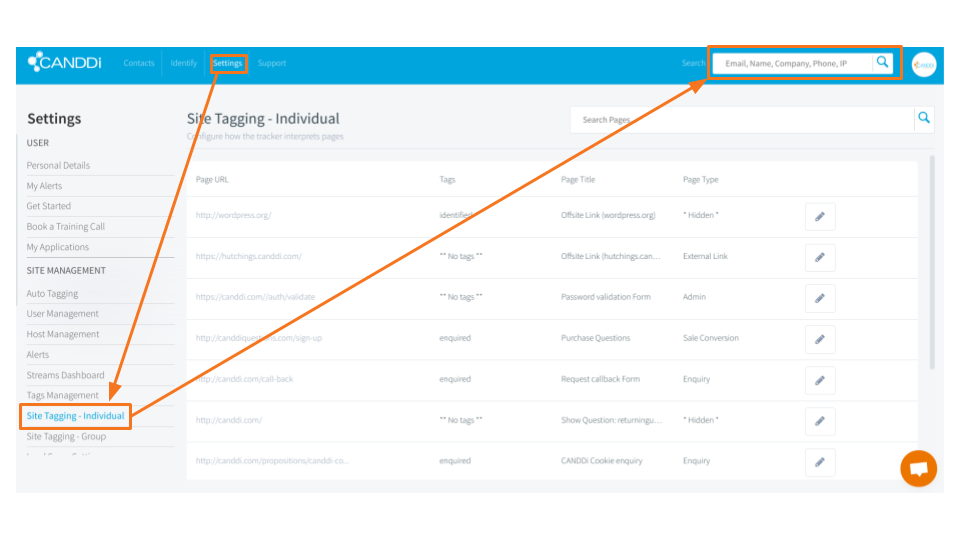The image size is (960, 540).
Task: Click the External Link page type
Action: point(705,256)
